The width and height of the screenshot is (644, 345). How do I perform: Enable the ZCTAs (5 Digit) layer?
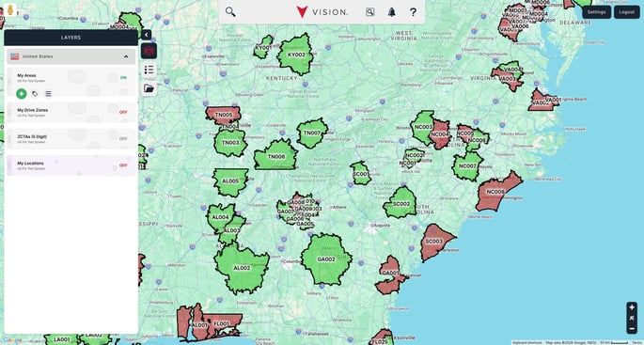(x=123, y=139)
